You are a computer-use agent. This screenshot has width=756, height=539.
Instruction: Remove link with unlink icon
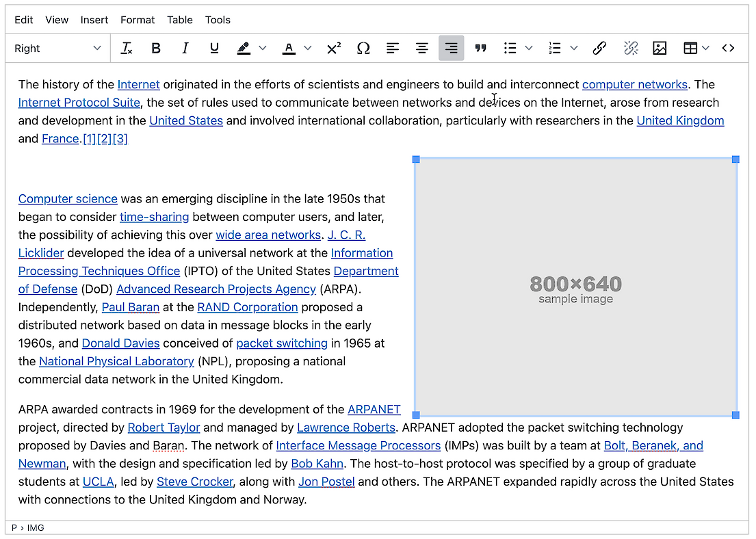[x=630, y=49]
